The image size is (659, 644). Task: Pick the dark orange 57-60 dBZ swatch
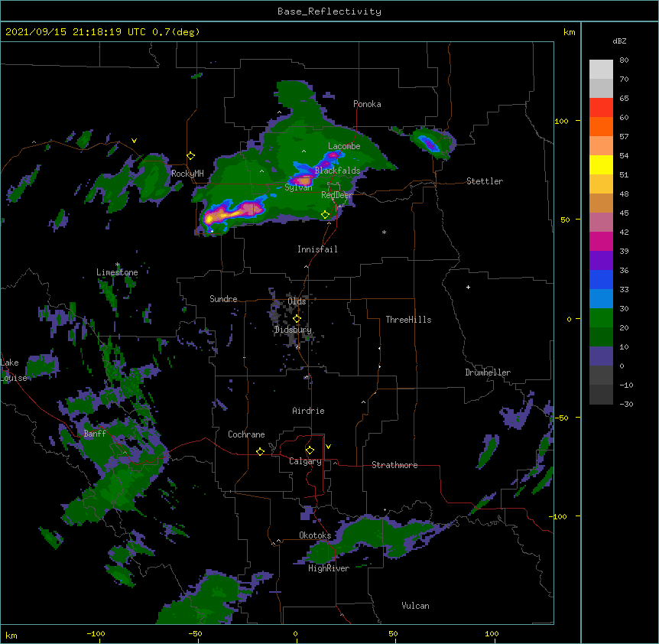[x=601, y=126]
